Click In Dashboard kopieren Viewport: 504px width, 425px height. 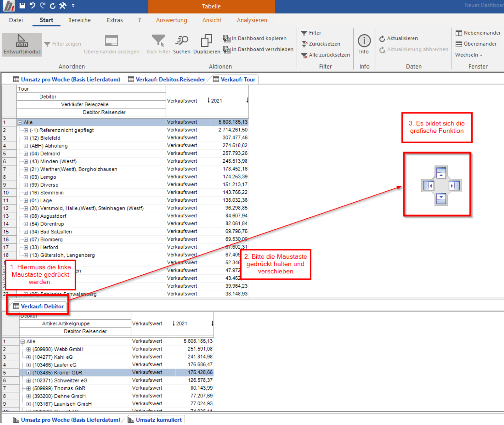(x=255, y=38)
